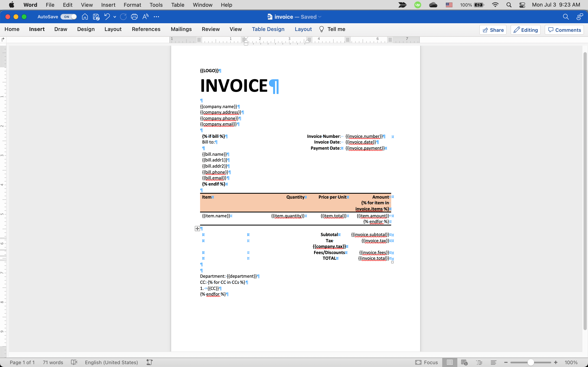Click the table move handle icon
This screenshot has height=367, width=588.
[x=197, y=228]
